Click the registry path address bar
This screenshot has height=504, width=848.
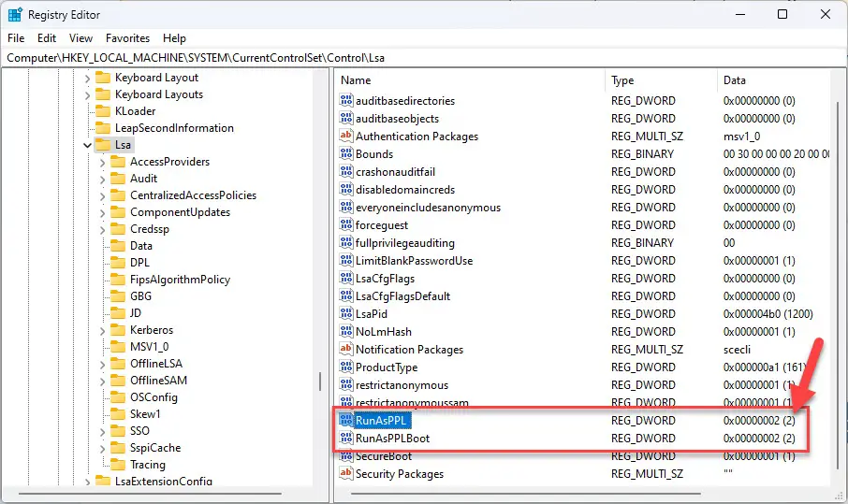424,58
